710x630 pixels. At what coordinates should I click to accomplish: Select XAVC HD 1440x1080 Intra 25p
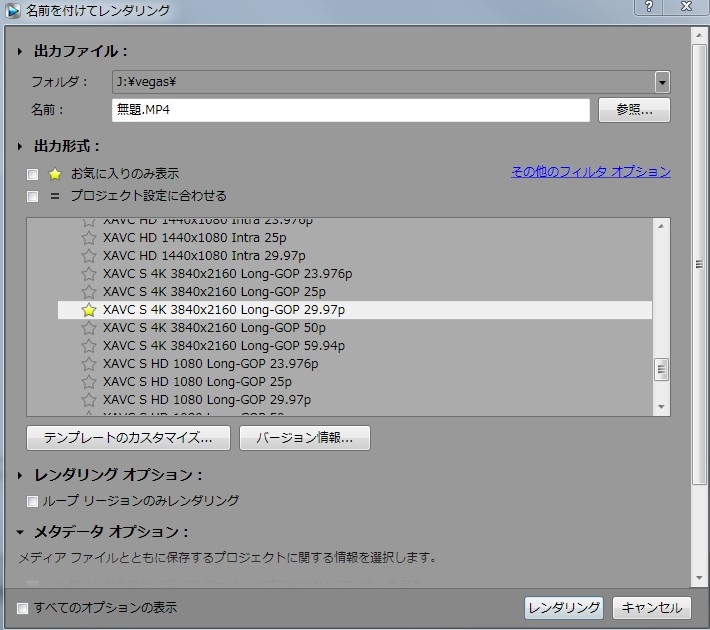coord(355,238)
